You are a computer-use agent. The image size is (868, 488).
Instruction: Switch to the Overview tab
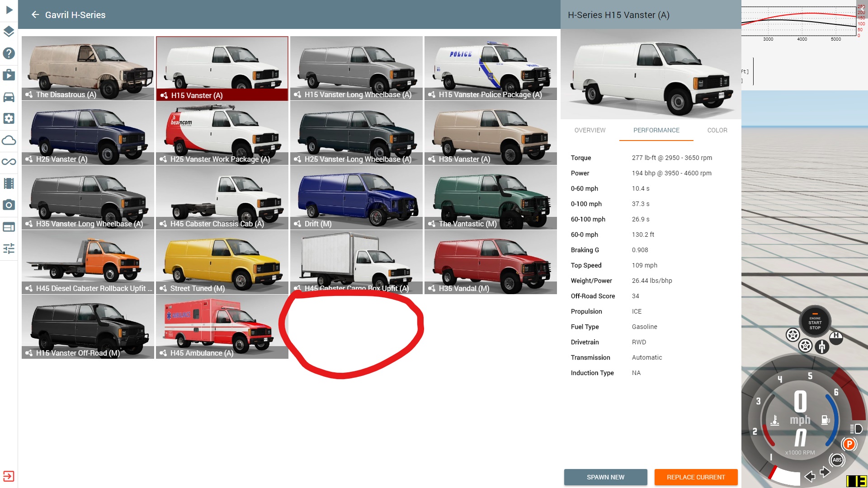(x=590, y=130)
